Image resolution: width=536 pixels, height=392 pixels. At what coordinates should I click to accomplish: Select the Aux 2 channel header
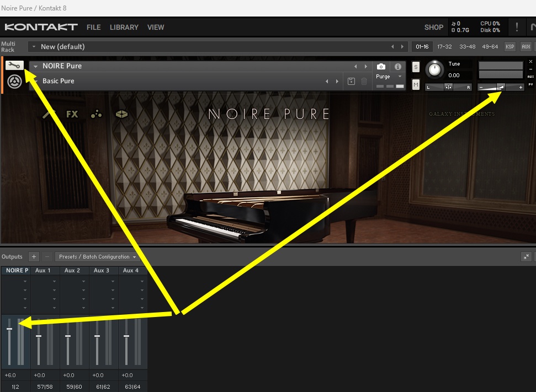(x=74, y=271)
